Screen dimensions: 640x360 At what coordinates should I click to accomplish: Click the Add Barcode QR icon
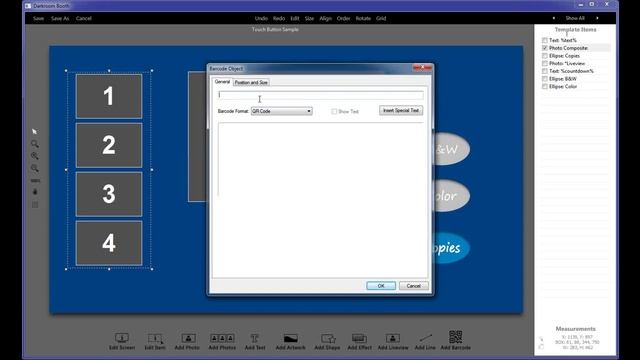click(x=456, y=337)
